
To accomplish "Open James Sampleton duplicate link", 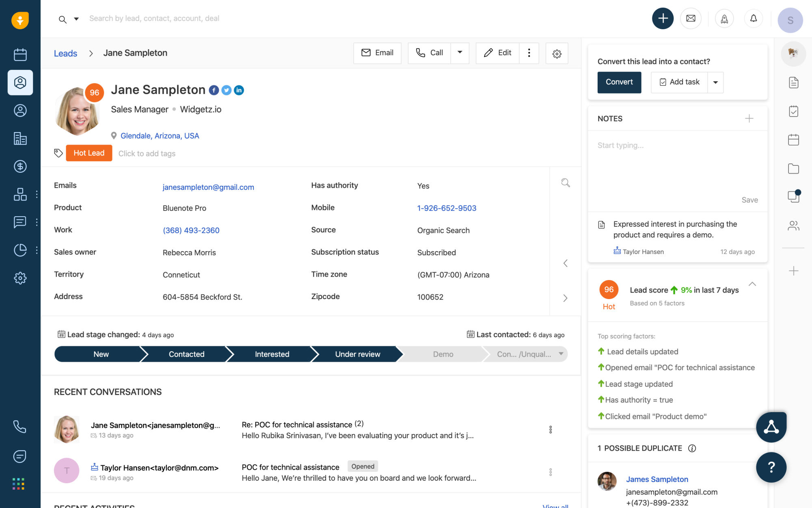I will click(x=657, y=479).
